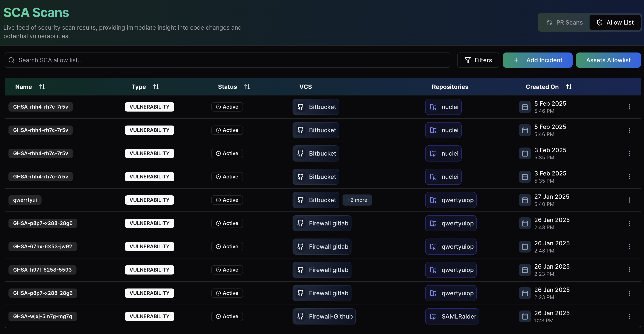644x334 pixels.
Task: Open the Filters dropdown
Action: coord(478,60)
